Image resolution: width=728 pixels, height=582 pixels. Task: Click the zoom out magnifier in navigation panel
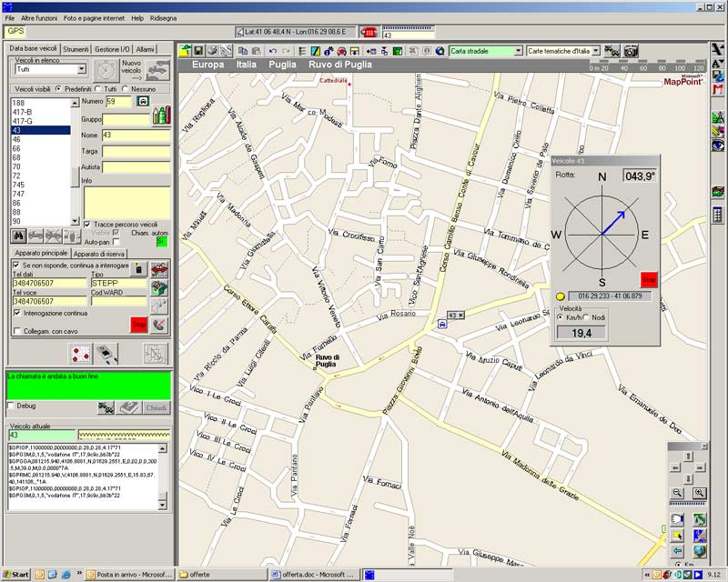coord(677,493)
